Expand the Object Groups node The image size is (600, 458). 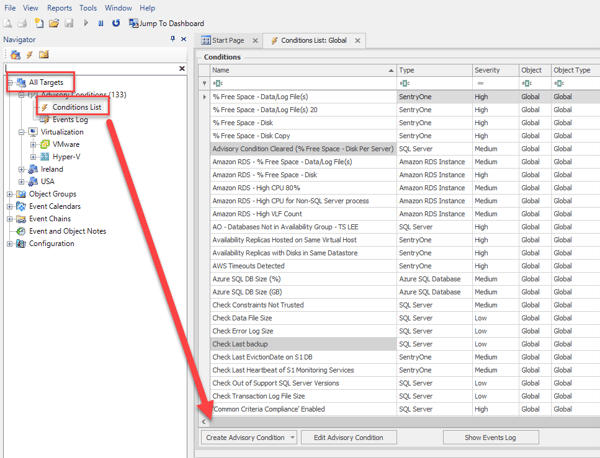pos(10,194)
